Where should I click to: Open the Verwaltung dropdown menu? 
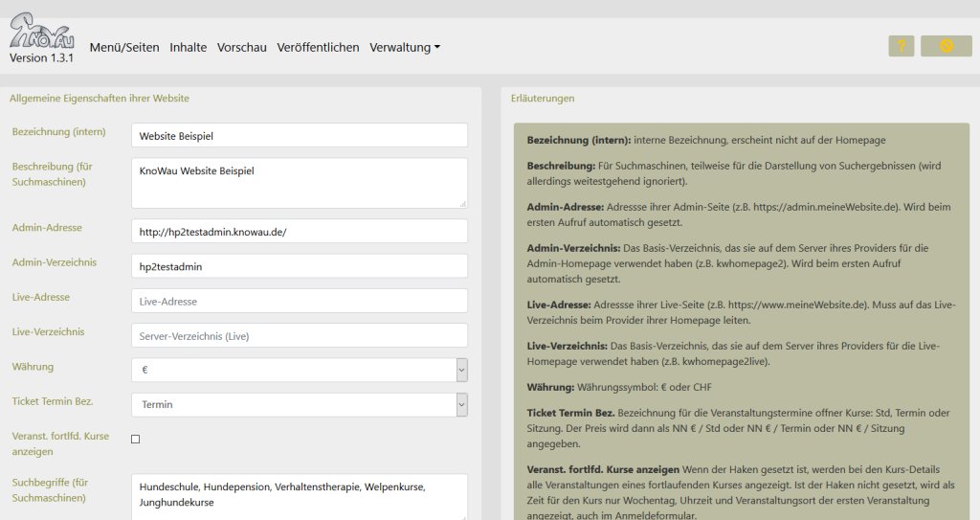click(x=404, y=47)
